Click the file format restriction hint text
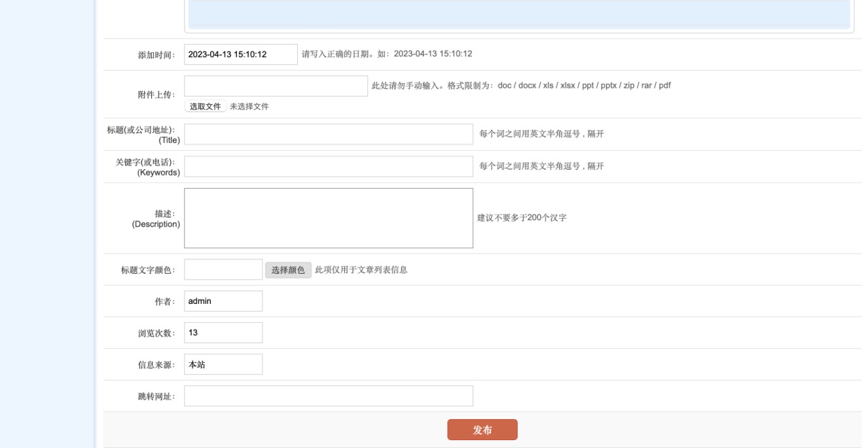The height and width of the screenshot is (448, 868). click(520, 85)
